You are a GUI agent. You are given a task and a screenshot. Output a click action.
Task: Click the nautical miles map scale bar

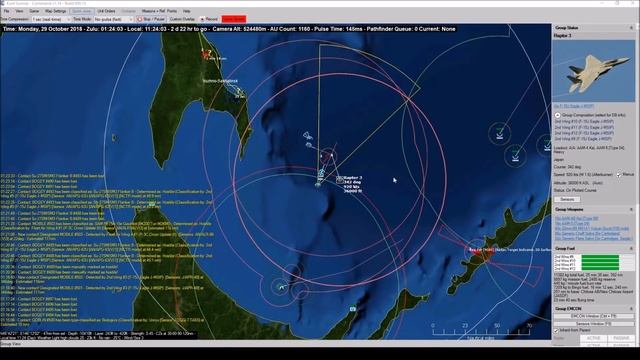coord(482,331)
